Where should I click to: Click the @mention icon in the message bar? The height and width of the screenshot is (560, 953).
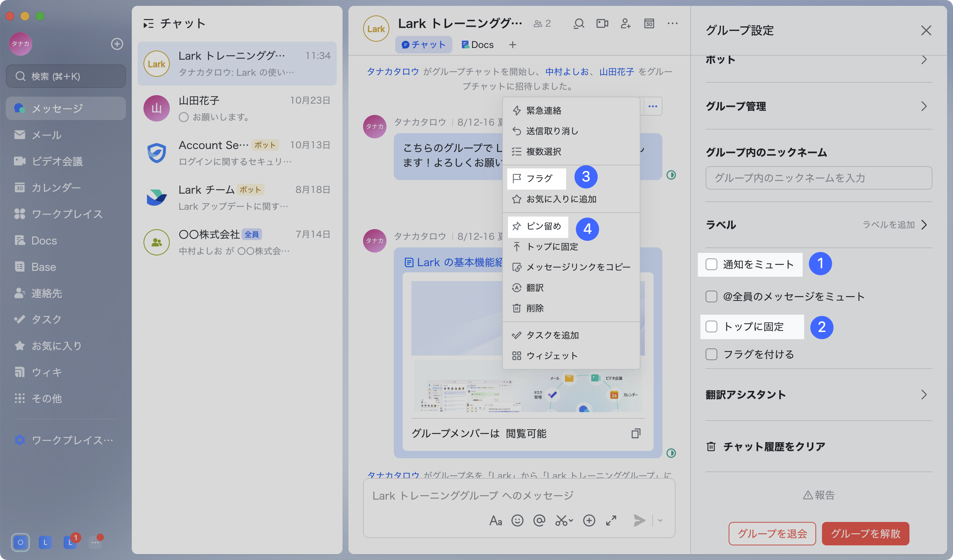click(x=540, y=520)
